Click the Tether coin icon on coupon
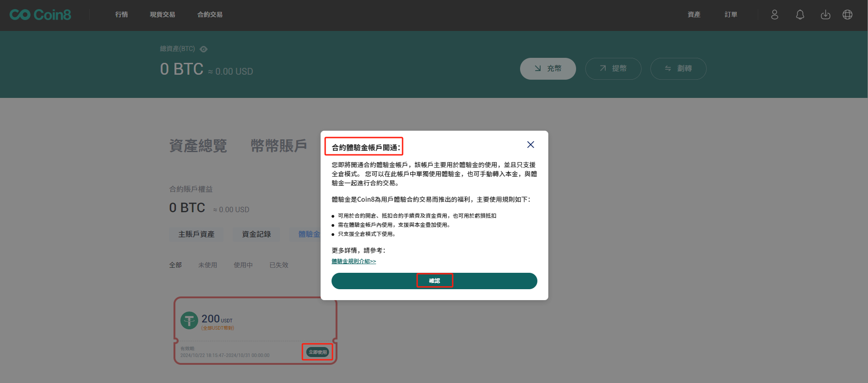 click(x=189, y=320)
